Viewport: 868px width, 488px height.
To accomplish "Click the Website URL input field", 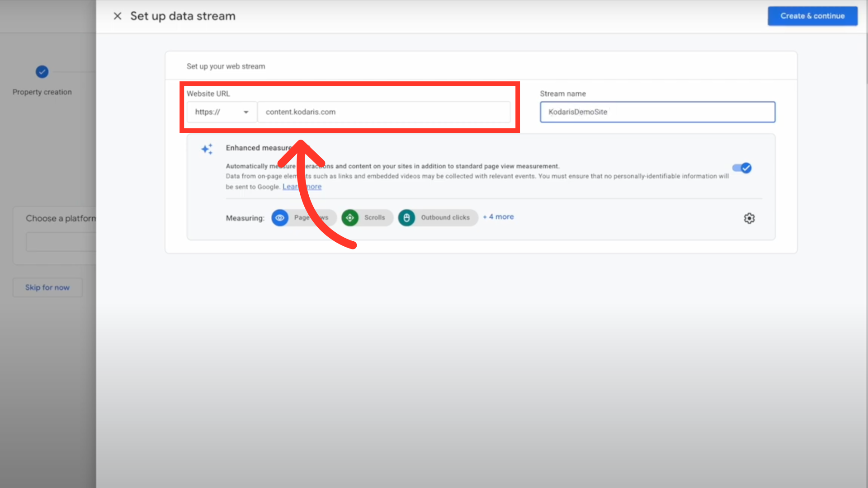I will tap(383, 112).
